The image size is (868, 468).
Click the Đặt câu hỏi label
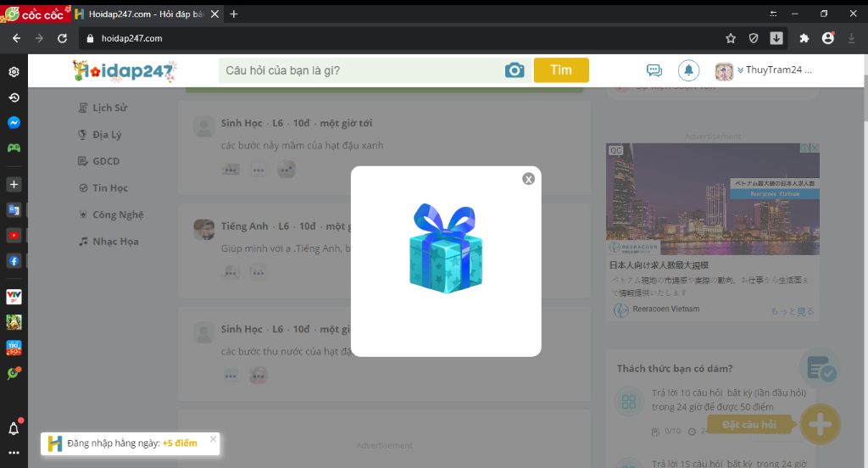click(749, 425)
